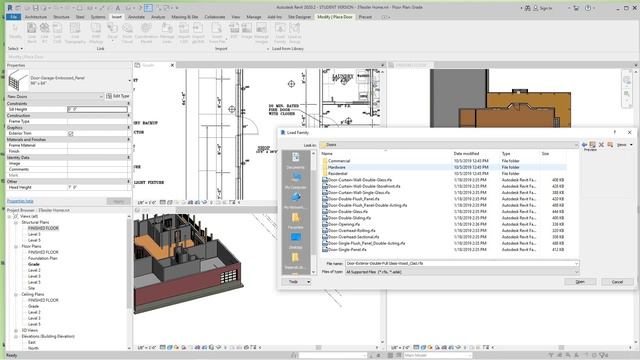Click Desktop in Load Family places bar
This screenshot has height=360, width=640.
point(295,241)
